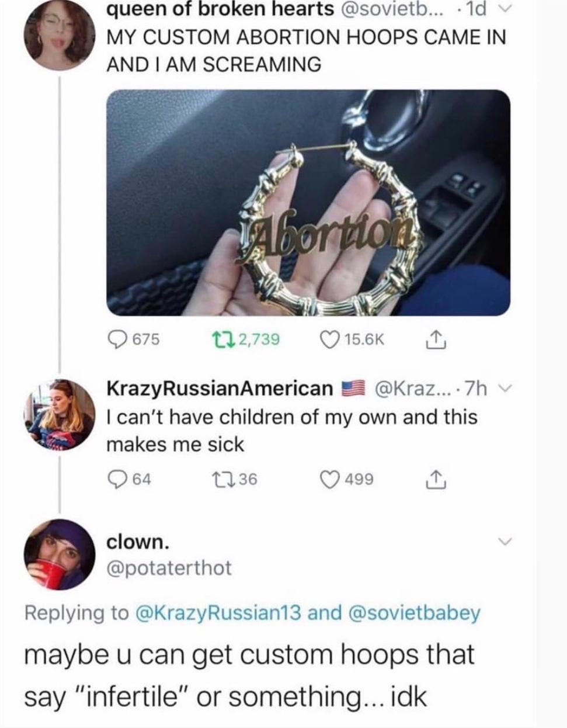The width and height of the screenshot is (567, 728).
Task: Like the tweet with 15.6K likes
Action: point(329,339)
